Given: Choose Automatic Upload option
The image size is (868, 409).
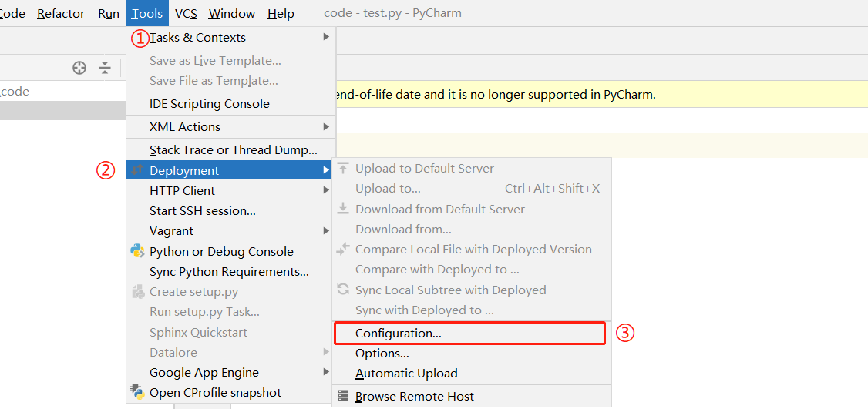Looking at the screenshot, I should point(406,374).
